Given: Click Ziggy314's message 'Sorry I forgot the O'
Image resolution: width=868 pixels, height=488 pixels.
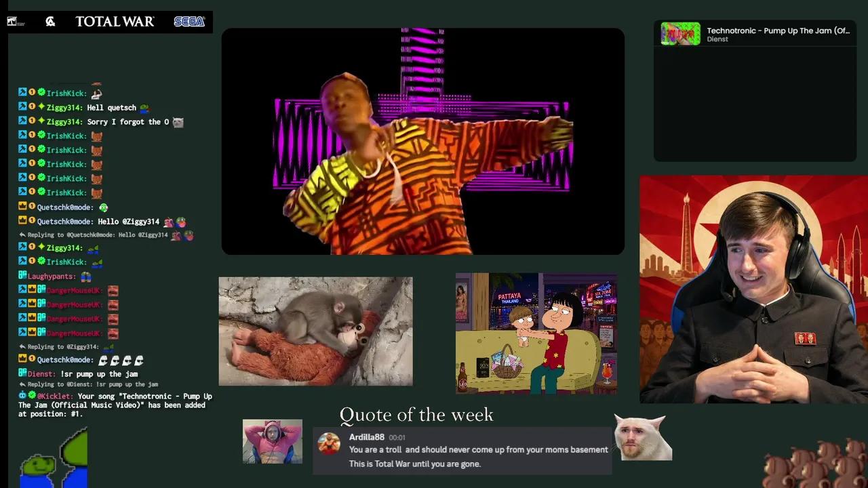Looking at the screenshot, I should click(x=128, y=122).
